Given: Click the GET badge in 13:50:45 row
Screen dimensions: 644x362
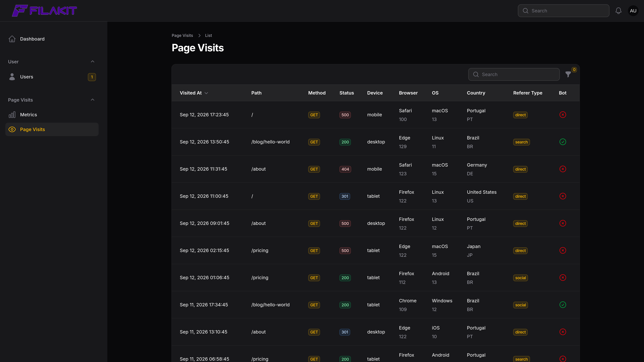Looking at the screenshot, I should [x=314, y=142].
